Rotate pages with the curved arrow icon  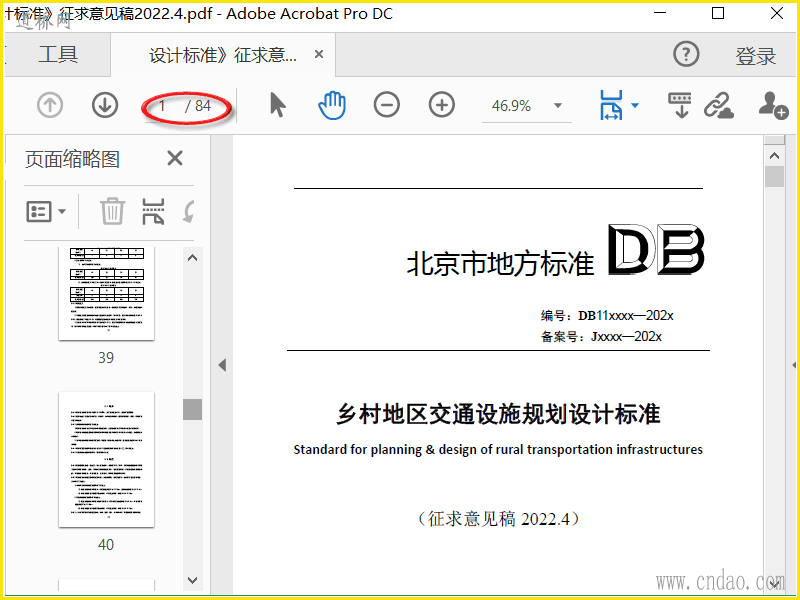[188, 211]
